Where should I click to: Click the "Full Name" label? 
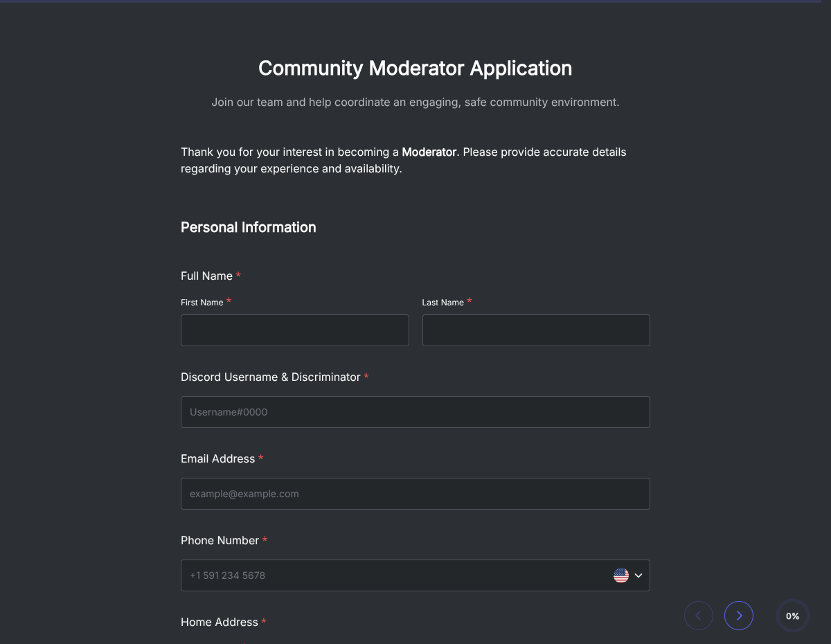tap(206, 276)
